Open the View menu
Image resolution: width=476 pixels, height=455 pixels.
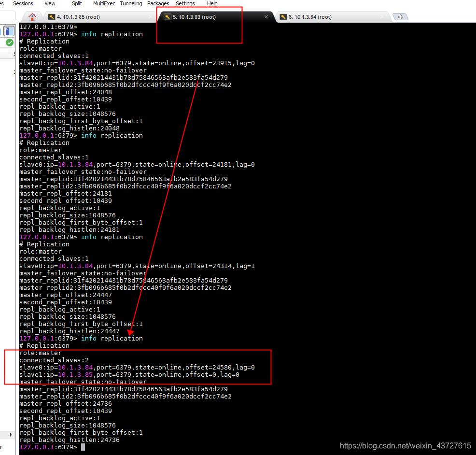click(x=50, y=3)
